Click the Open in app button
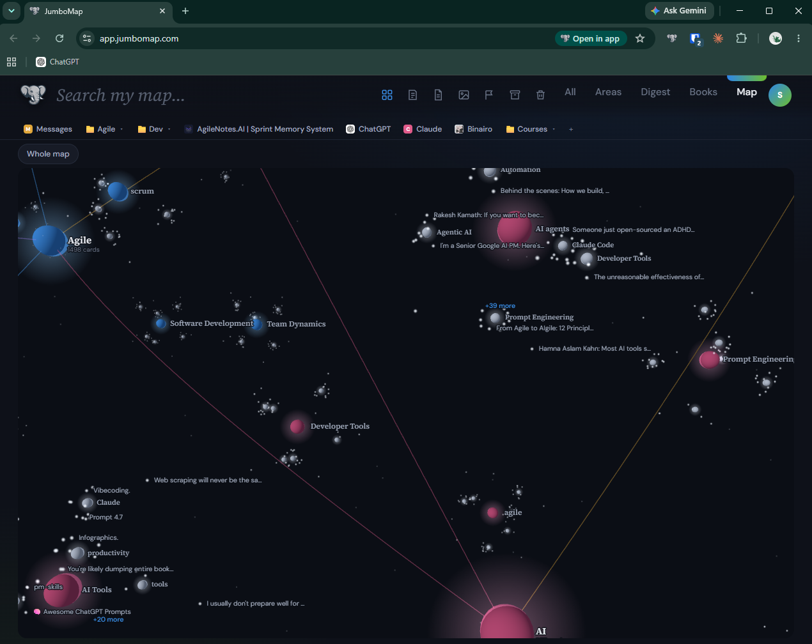Image resolution: width=812 pixels, height=644 pixels. click(591, 38)
